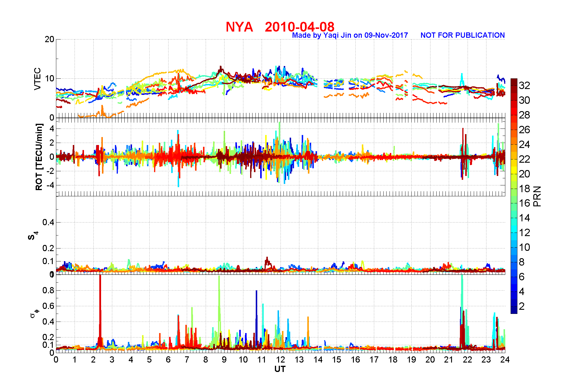The image size is (561, 392).
Task: Click the UT axis tick label "5"
Action: click(149, 360)
